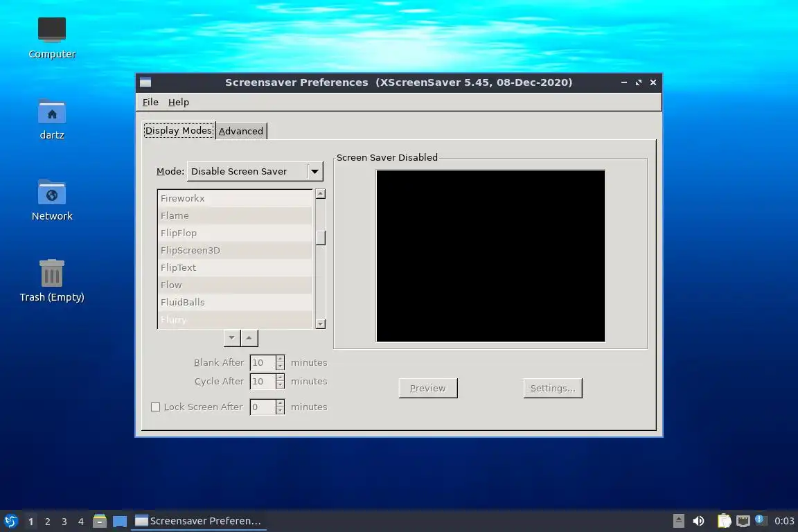Image resolution: width=798 pixels, height=532 pixels.
Task: Open the application launcher menu in taskbar
Action: pyautogui.click(x=10, y=521)
